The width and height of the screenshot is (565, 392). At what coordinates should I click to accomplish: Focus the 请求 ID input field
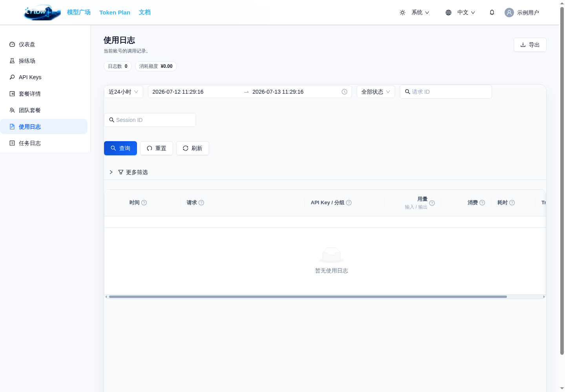[446, 92]
